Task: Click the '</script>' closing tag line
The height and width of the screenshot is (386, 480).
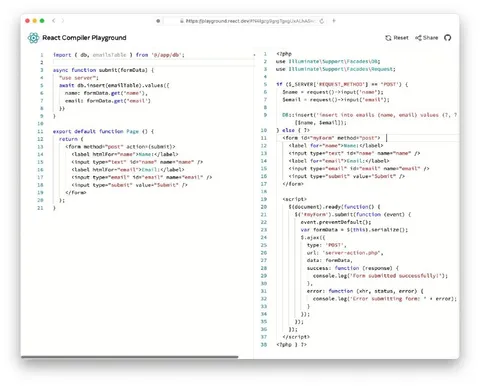Action: click(x=296, y=337)
